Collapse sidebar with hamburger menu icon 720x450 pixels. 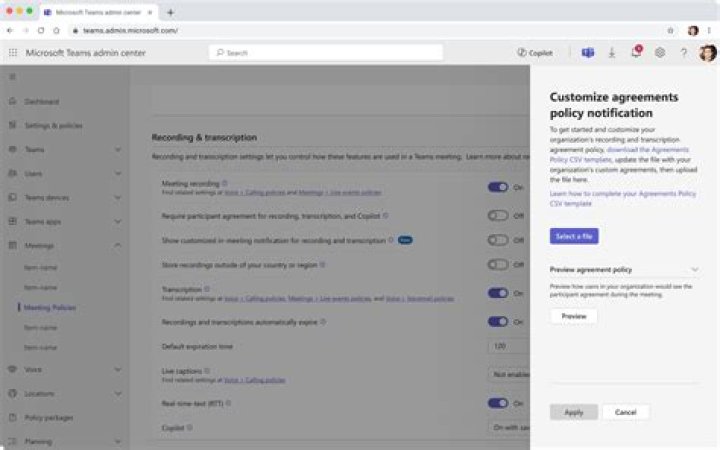[12, 77]
